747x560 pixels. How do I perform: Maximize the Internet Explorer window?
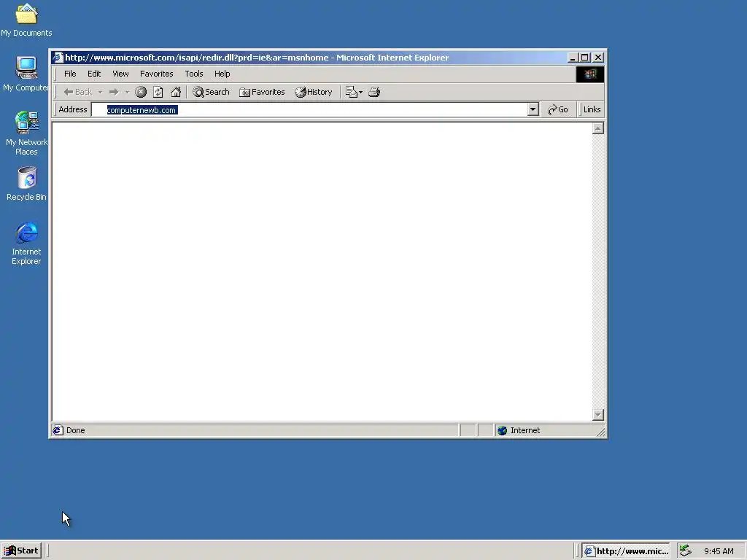pyautogui.click(x=584, y=58)
